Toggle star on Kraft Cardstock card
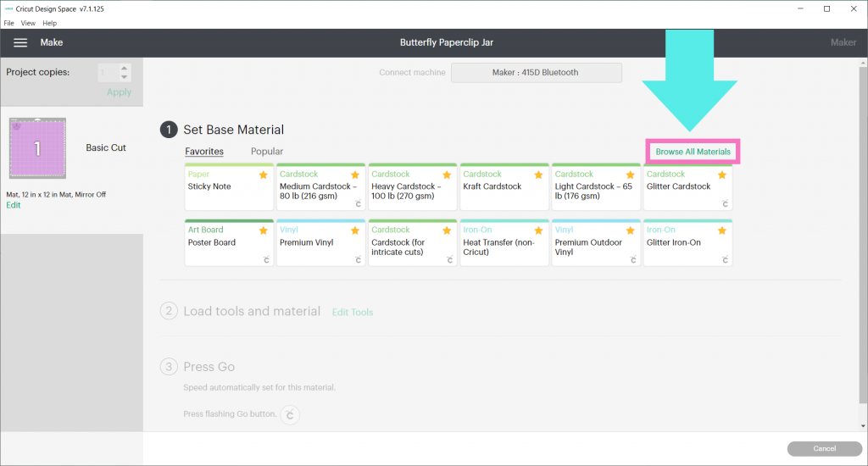The image size is (868, 466). pyautogui.click(x=538, y=175)
